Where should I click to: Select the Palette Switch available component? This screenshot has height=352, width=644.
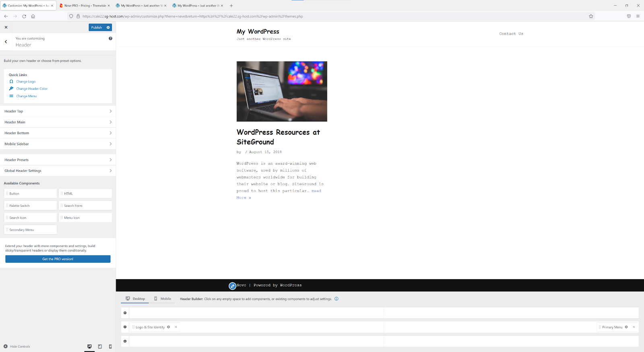[31, 206]
